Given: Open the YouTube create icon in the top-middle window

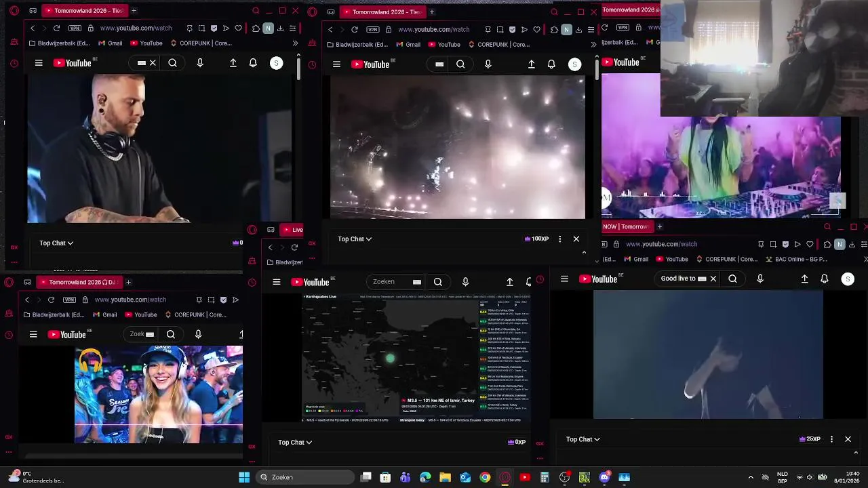Looking at the screenshot, I should coord(531,64).
